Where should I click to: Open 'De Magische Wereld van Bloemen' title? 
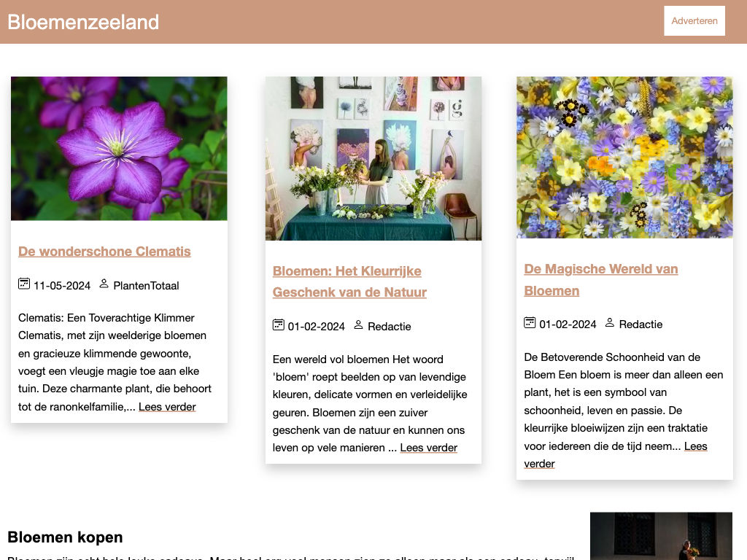(600, 279)
